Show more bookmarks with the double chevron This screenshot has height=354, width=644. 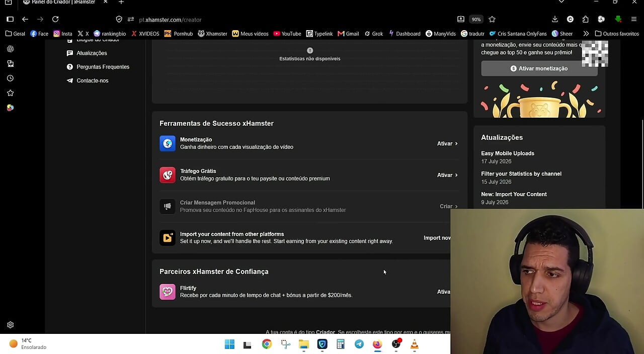tap(586, 34)
